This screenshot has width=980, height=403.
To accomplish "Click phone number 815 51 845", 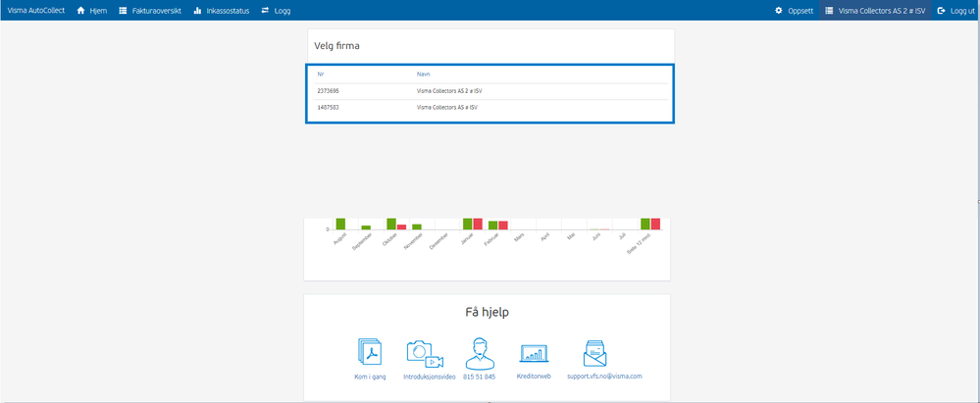I will [x=480, y=378].
